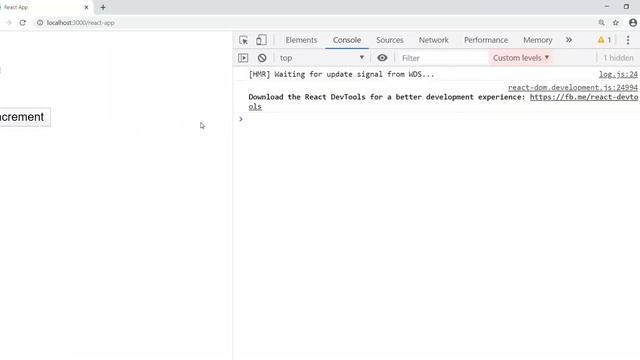640x360 pixels.
Task: Switch to the Elements tab
Action: 301,40
